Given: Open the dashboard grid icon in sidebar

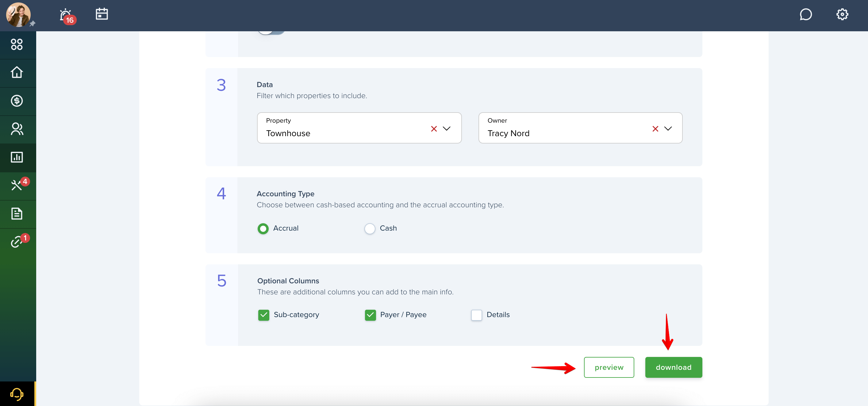Looking at the screenshot, I should point(17,44).
